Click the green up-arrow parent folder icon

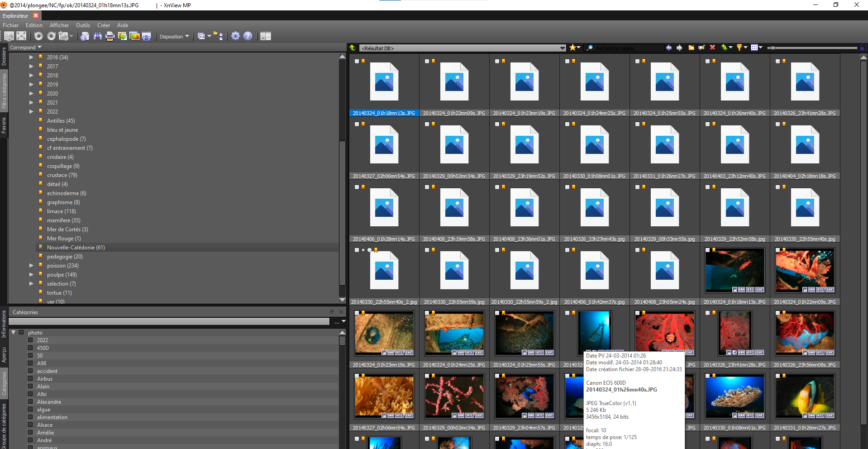tap(353, 48)
